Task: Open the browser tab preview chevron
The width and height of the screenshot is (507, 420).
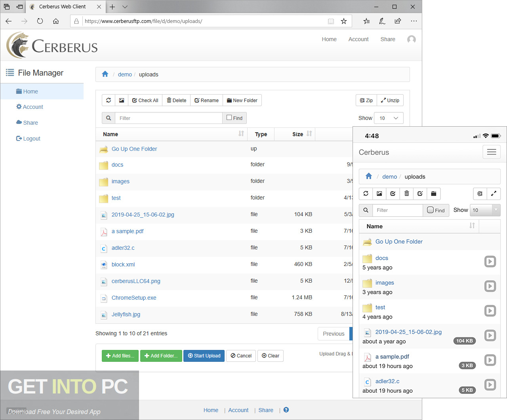Action: [x=125, y=7]
